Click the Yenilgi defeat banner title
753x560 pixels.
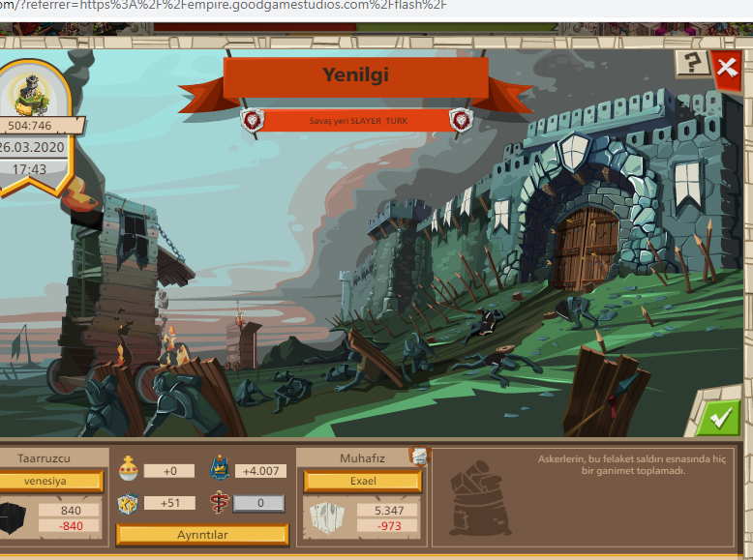(355, 74)
